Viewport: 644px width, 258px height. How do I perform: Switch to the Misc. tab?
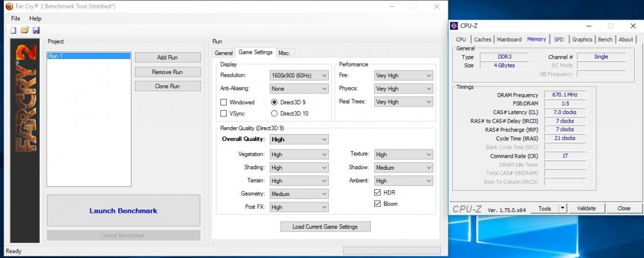click(x=284, y=53)
